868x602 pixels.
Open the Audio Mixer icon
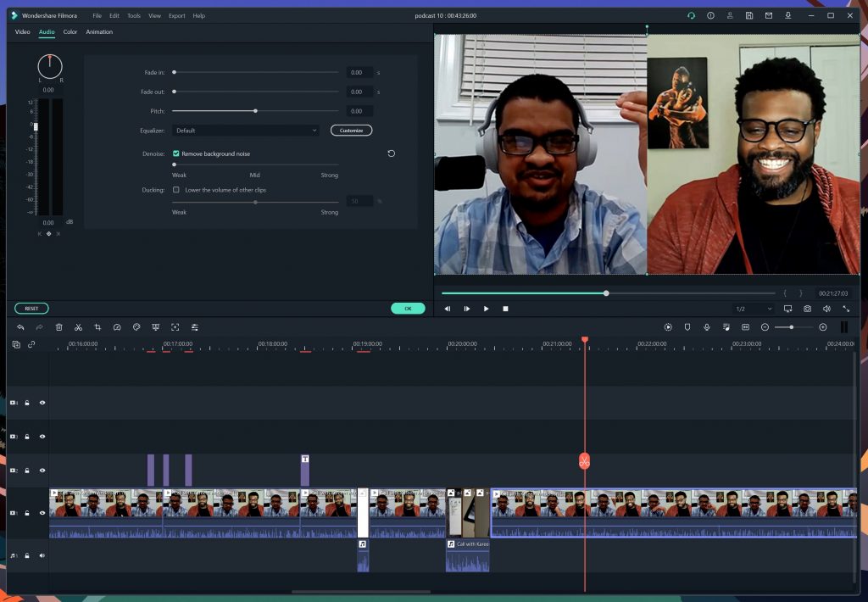(x=726, y=327)
